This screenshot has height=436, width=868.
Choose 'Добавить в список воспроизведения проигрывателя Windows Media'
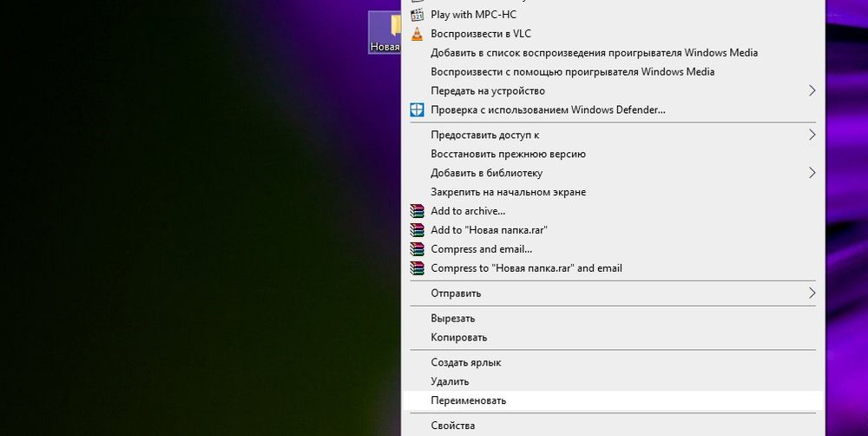[594, 53]
